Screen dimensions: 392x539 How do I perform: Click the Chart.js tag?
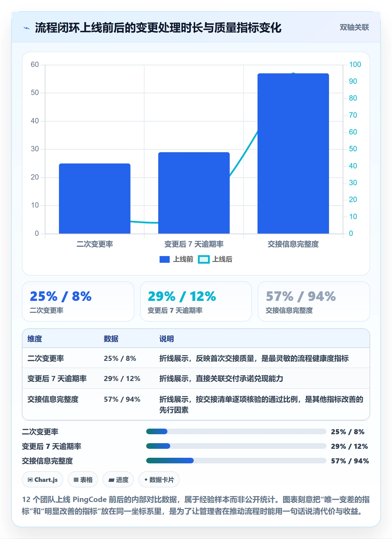point(43,480)
